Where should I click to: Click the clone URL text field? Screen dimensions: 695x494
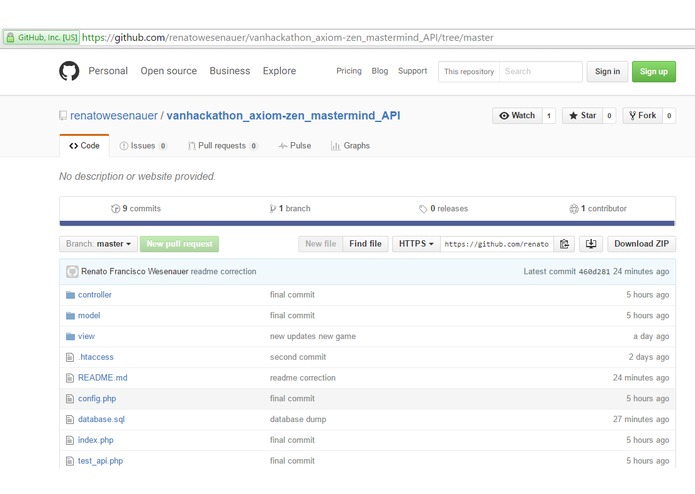(x=497, y=244)
